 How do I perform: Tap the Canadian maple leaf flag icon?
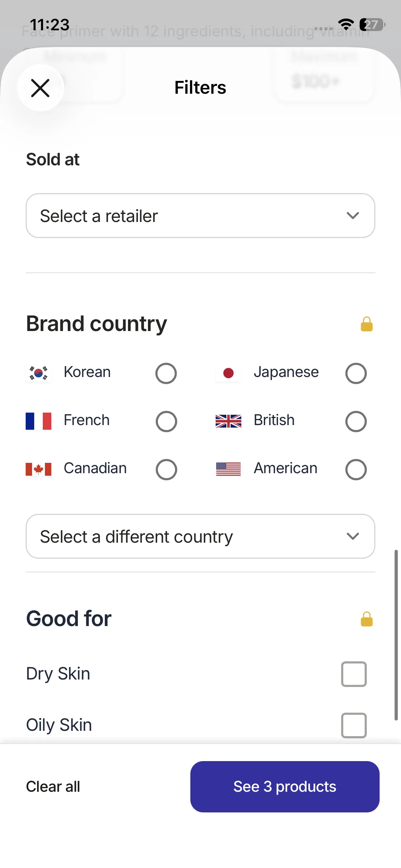[38, 469]
